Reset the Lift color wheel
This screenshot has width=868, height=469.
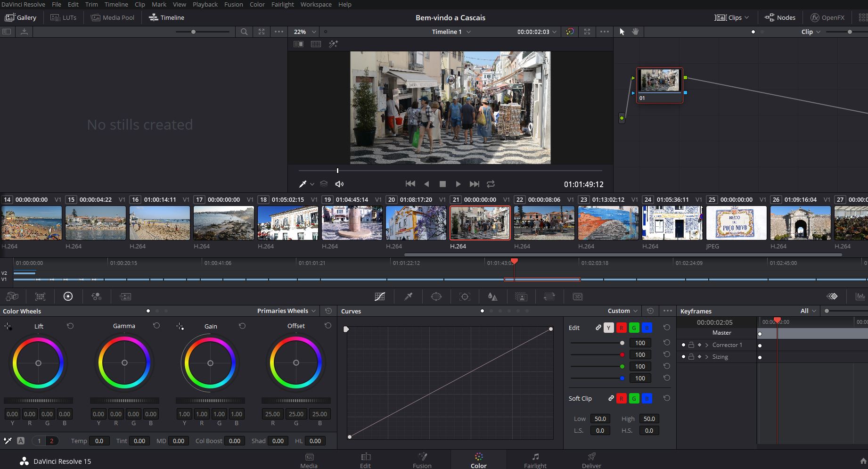coord(70,326)
